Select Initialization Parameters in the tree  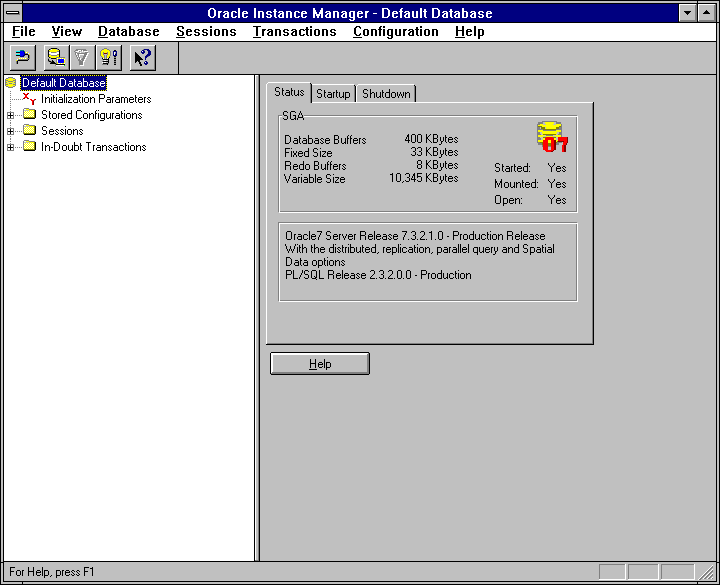pyautogui.click(x=96, y=99)
